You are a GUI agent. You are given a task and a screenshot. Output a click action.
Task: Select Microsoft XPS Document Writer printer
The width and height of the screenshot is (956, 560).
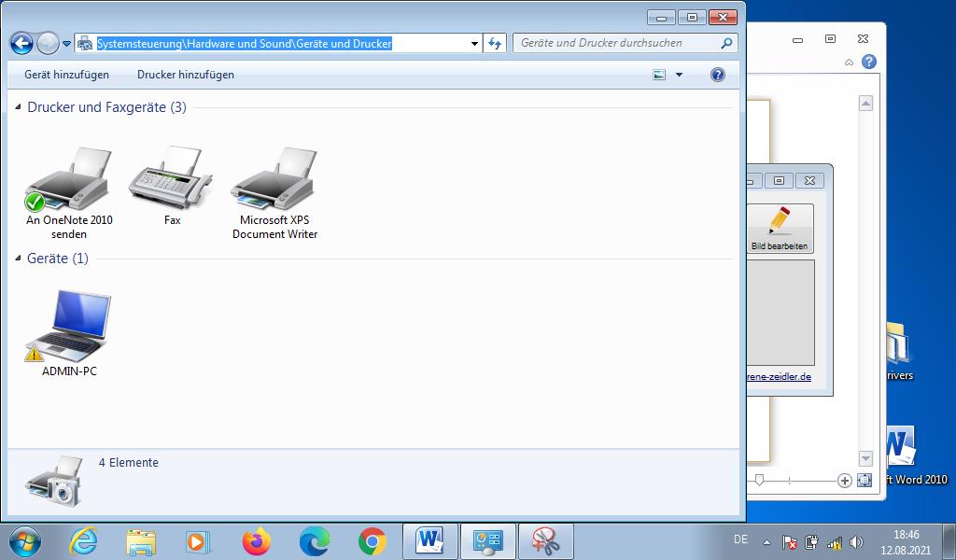tap(274, 193)
